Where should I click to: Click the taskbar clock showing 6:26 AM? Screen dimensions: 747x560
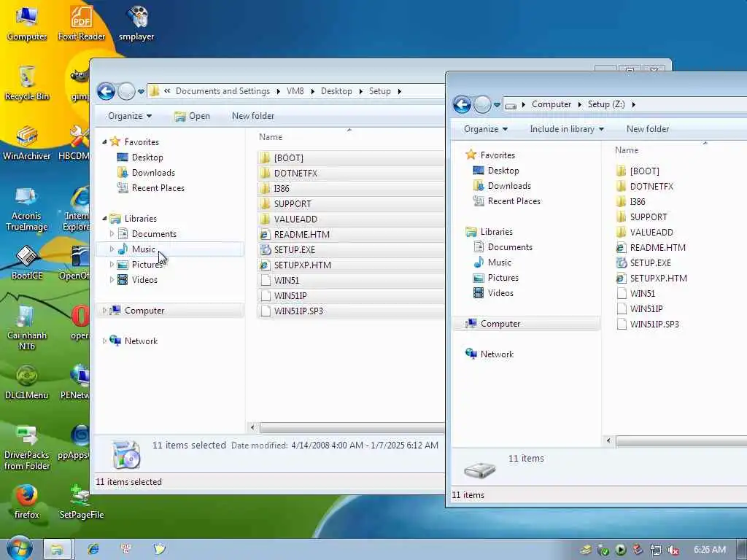[x=709, y=550]
